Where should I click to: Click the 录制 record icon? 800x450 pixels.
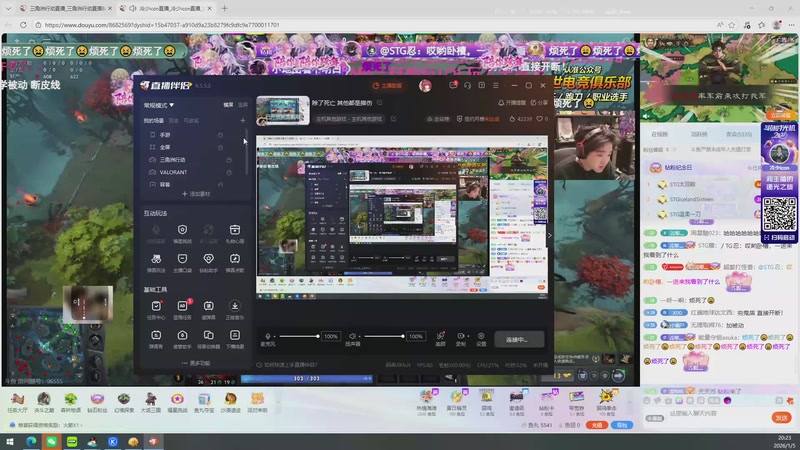coord(460,336)
